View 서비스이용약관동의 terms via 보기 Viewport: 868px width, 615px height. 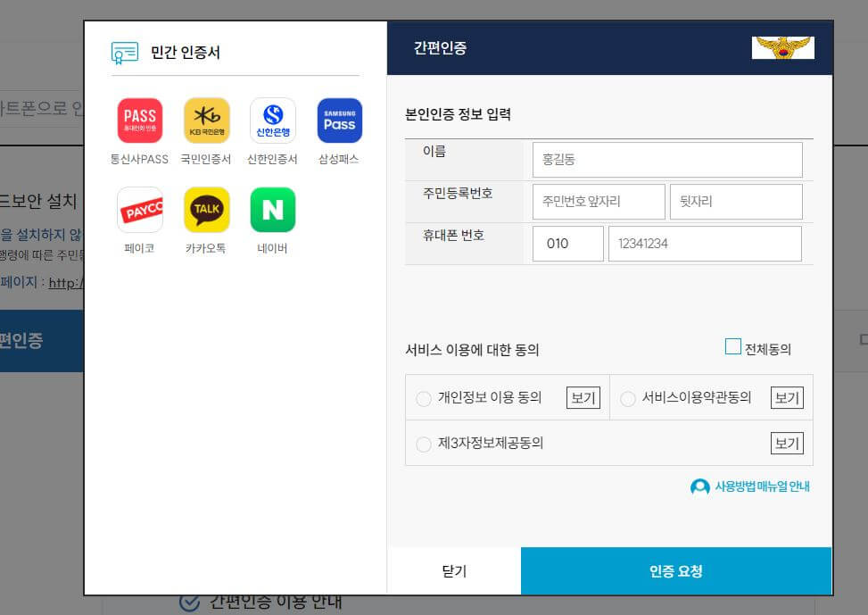point(787,398)
